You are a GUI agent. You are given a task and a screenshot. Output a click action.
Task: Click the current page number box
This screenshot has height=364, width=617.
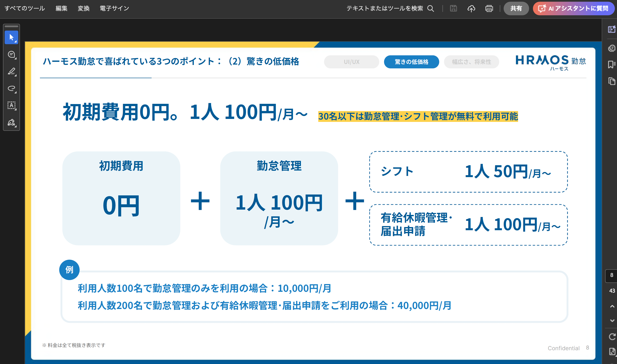tap(612, 275)
